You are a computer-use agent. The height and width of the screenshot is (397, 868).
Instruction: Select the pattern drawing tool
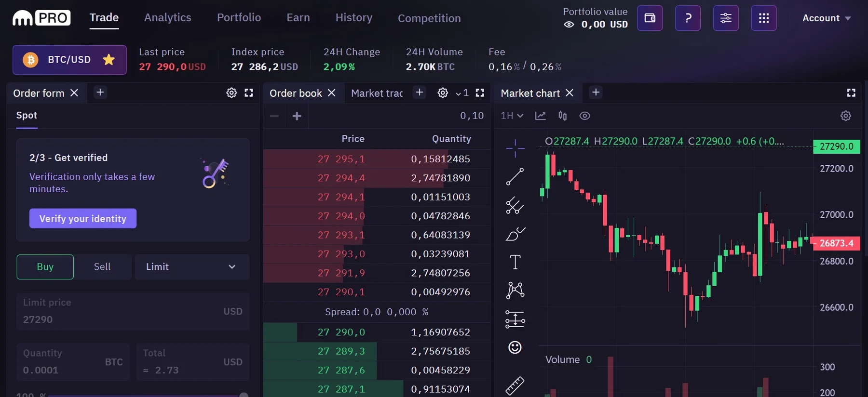(515, 290)
